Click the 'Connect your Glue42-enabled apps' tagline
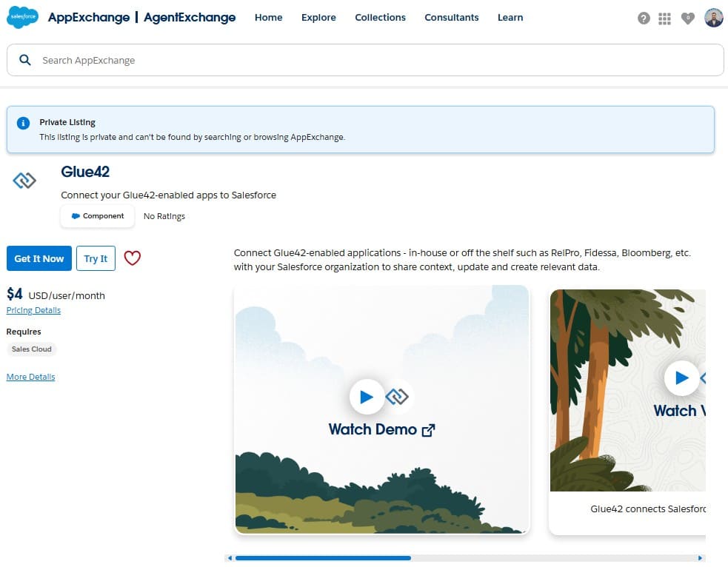728x567 pixels. (169, 195)
